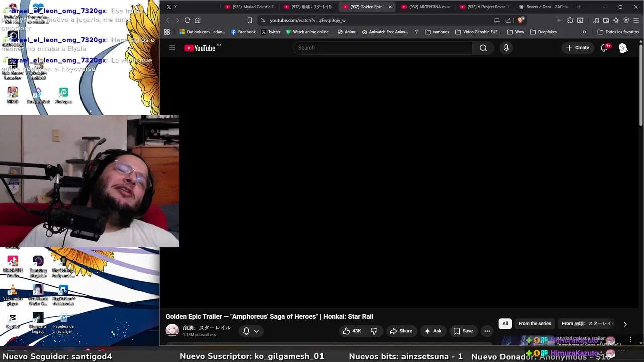
Task: Open the Animu bookmark
Action: coord(347,32)
